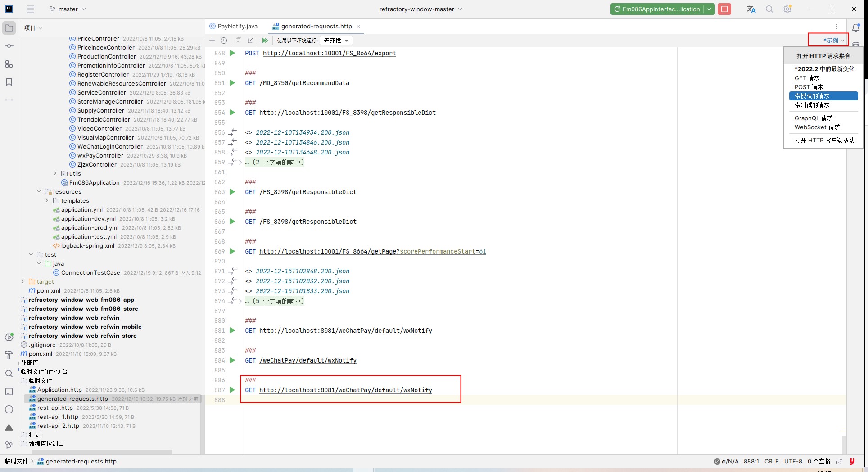The width and height of the screenshot is (868, 472).
Task: Open the Add Request plus icon
Action: point(212,41)
